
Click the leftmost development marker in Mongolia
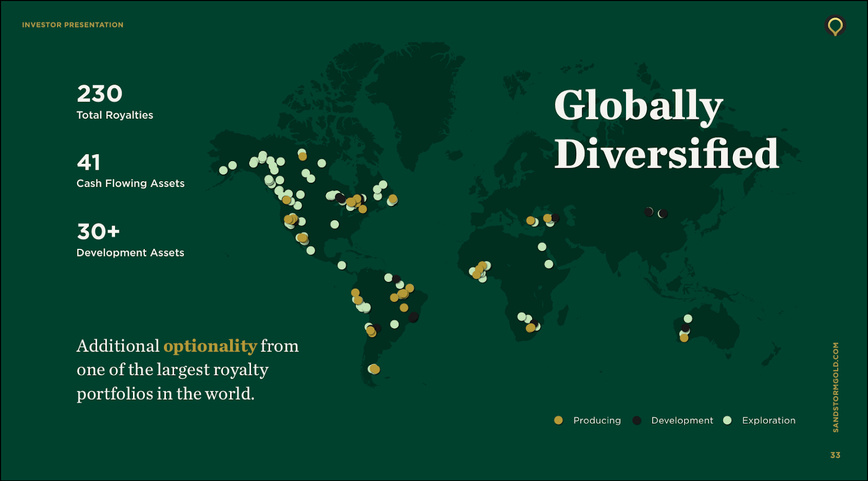(x=649, y=211)
